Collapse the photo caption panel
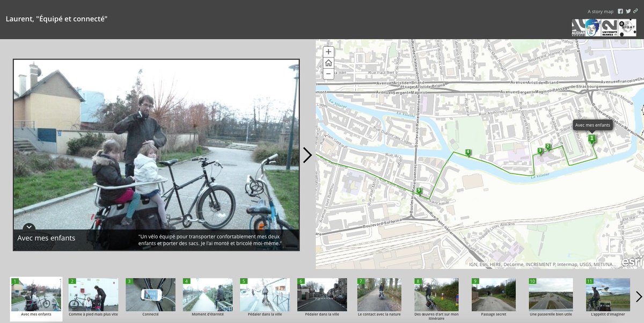The height and width of the screenshot is (323, 644). [x=30, y=227]
